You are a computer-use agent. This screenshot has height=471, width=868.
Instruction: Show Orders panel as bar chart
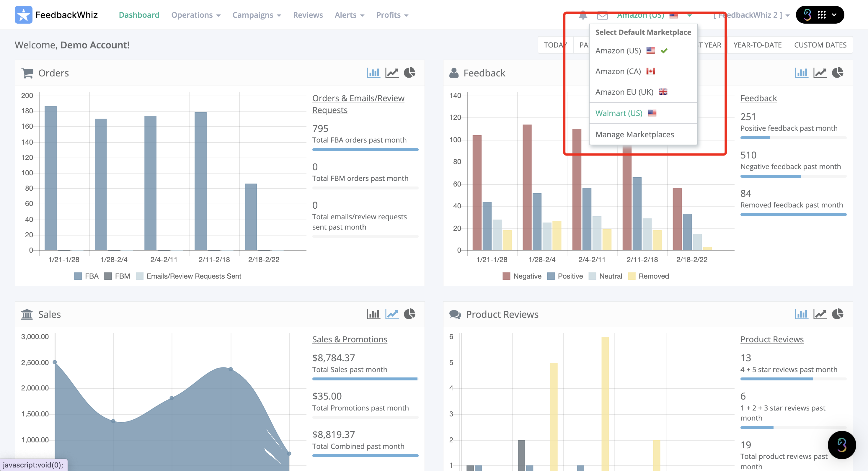(373, 73)
